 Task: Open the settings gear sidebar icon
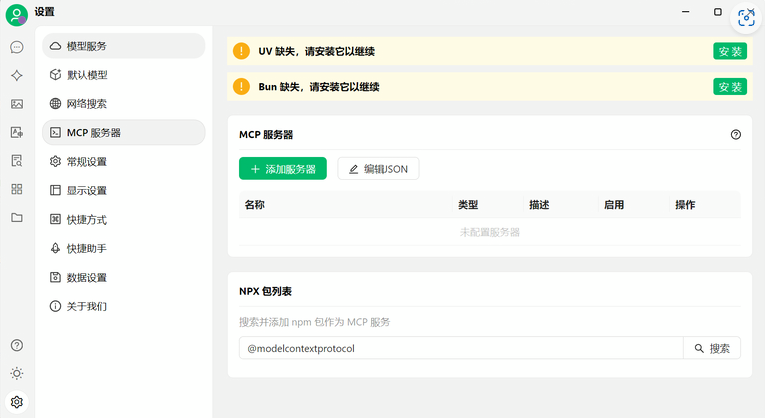[17, 402]
